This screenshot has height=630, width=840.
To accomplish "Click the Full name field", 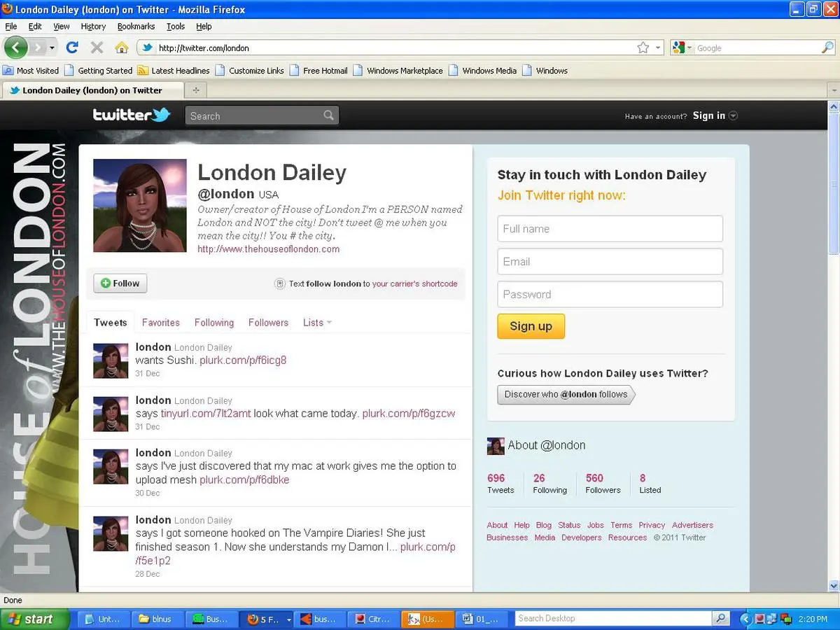I will (610, 229).
